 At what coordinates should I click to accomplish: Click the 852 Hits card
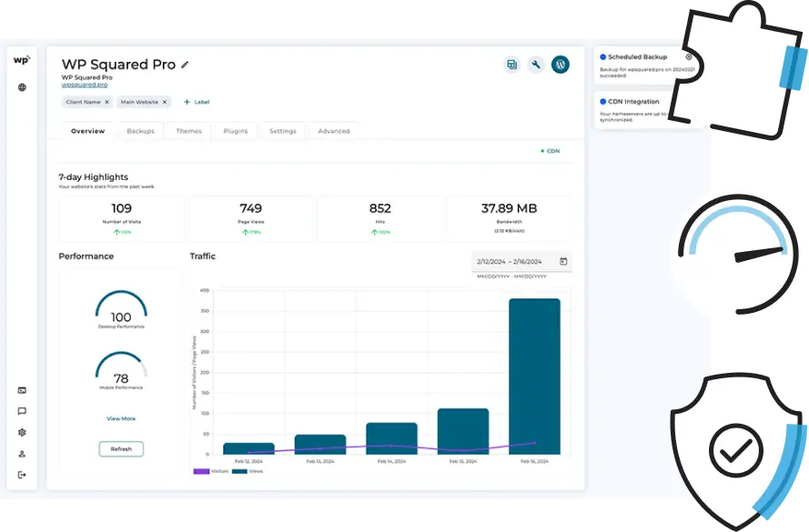380,219
